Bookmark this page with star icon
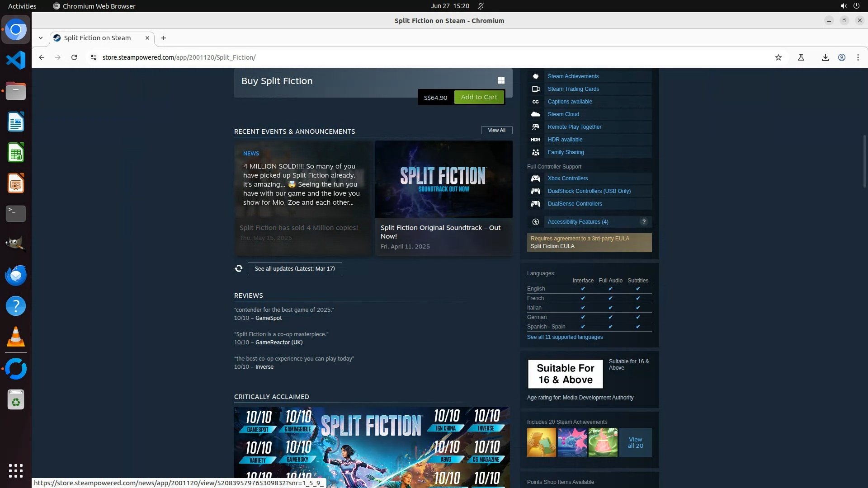The width and height of the screenshot is (868, 488). pyautogui.click(x=778, y=57)
